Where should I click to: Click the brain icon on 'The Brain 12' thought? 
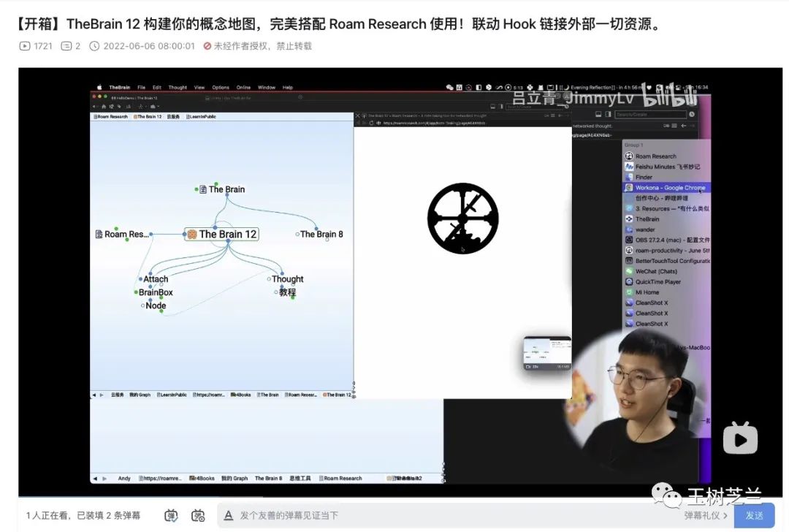[x=192, y=234]
